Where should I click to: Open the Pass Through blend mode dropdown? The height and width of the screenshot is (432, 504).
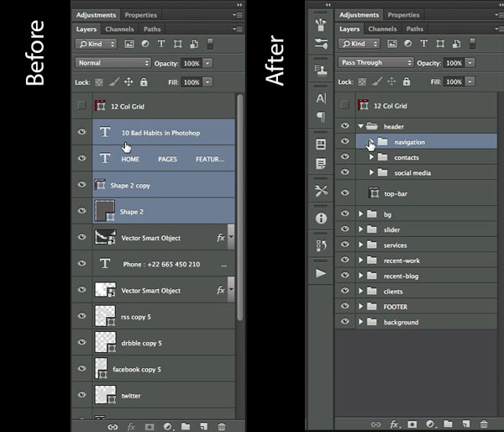coord(375,63)
